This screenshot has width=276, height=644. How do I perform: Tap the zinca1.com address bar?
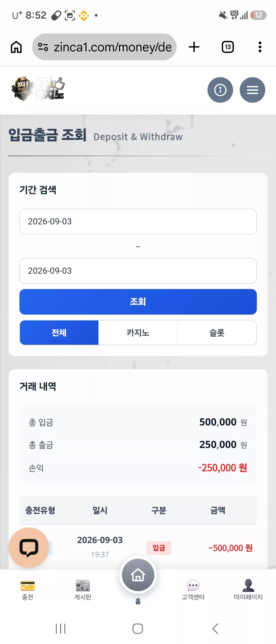104,47
